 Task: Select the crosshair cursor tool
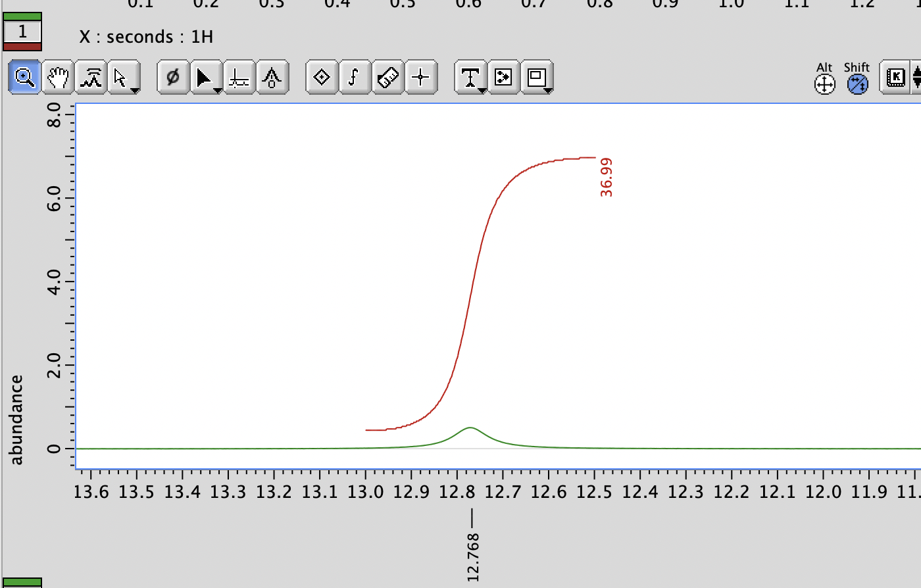420,77
